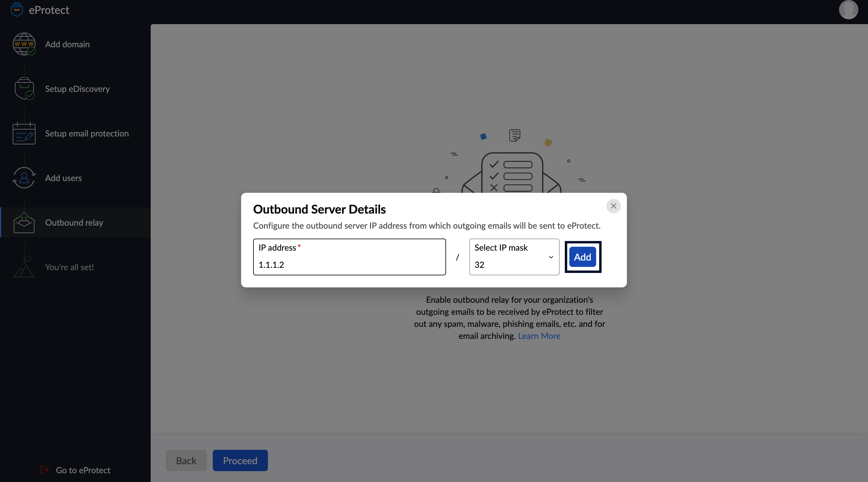The height and width of the screenshot is (482, 868).
Task: Click the Go to eProtect exit icon
Action: pos(45,470)
